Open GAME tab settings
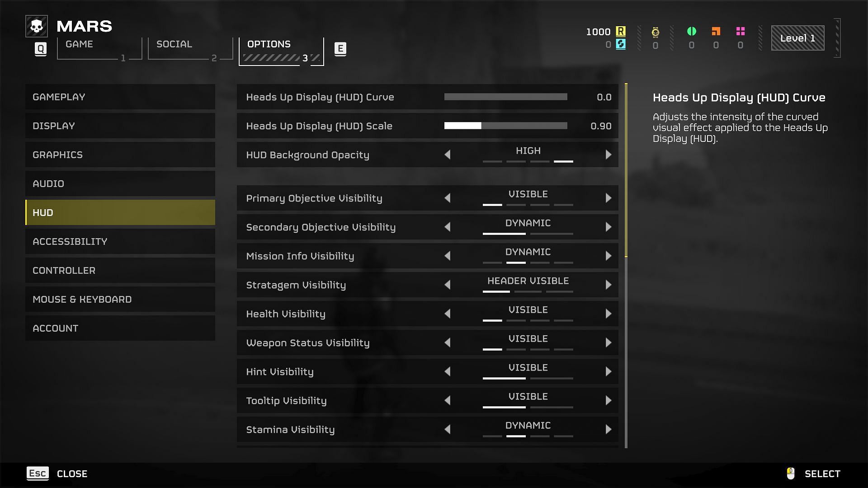 click(92, 47)
